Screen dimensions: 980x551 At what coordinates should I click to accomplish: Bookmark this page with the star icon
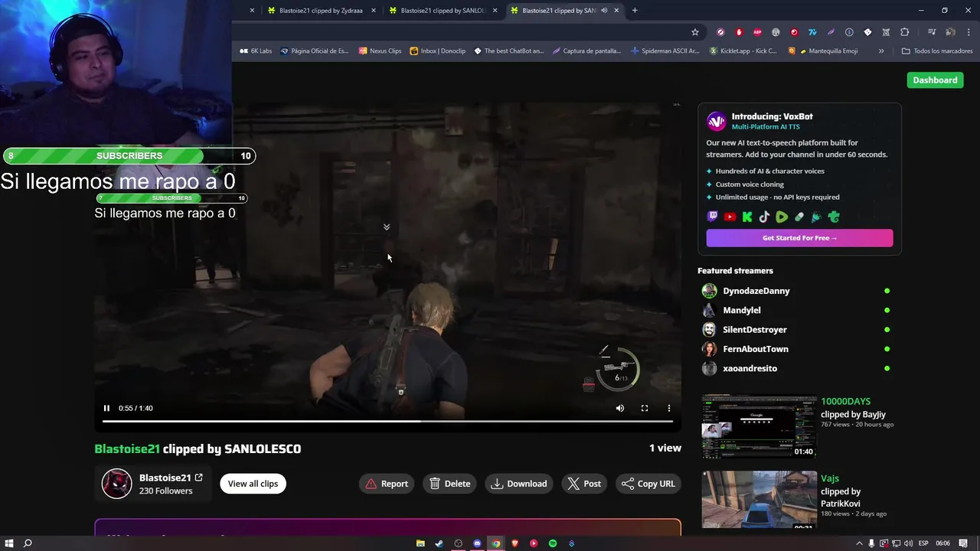click(695, 32)
